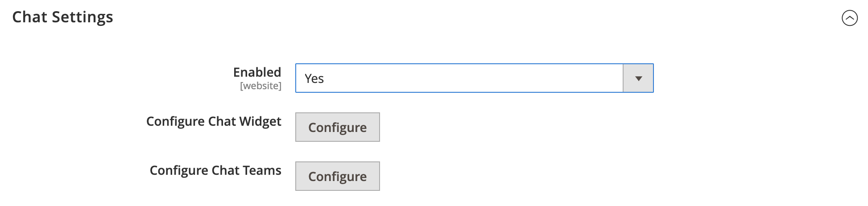The width and height of the screenshot is (868, 206).
Task: Hide the Chat Settings fields using the up-chevron
Action: pos(849,18)
